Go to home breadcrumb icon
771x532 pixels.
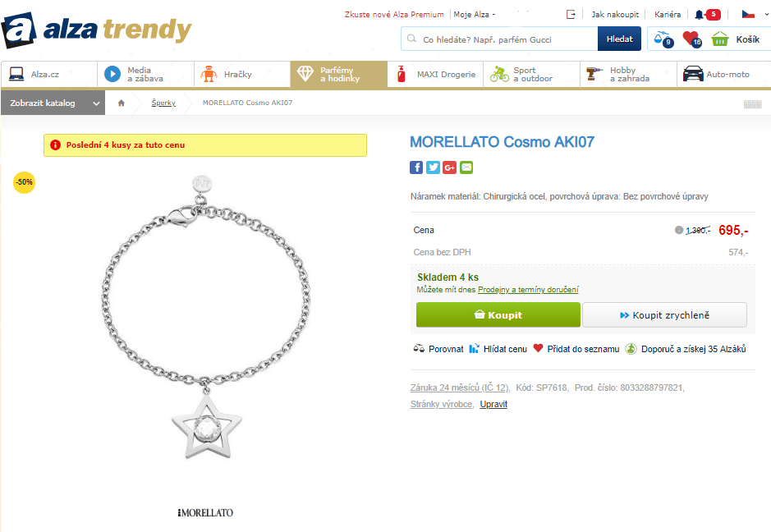pos(121,103)
